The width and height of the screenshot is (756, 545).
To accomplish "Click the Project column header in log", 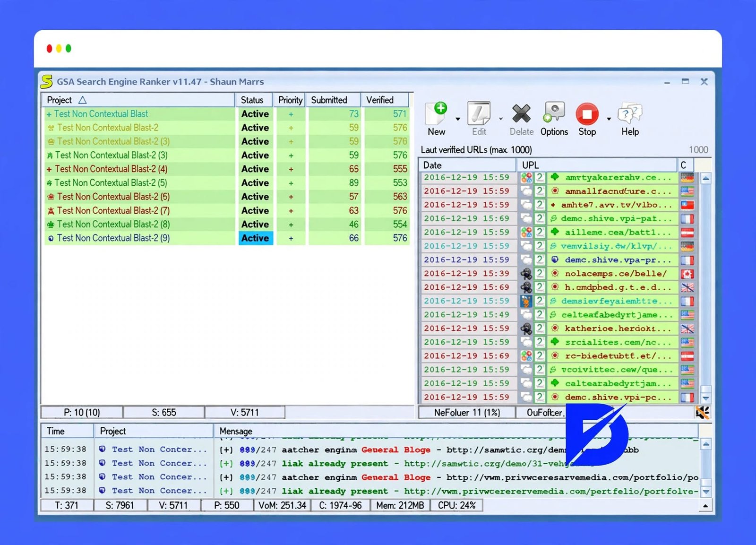I will (154, 431).
